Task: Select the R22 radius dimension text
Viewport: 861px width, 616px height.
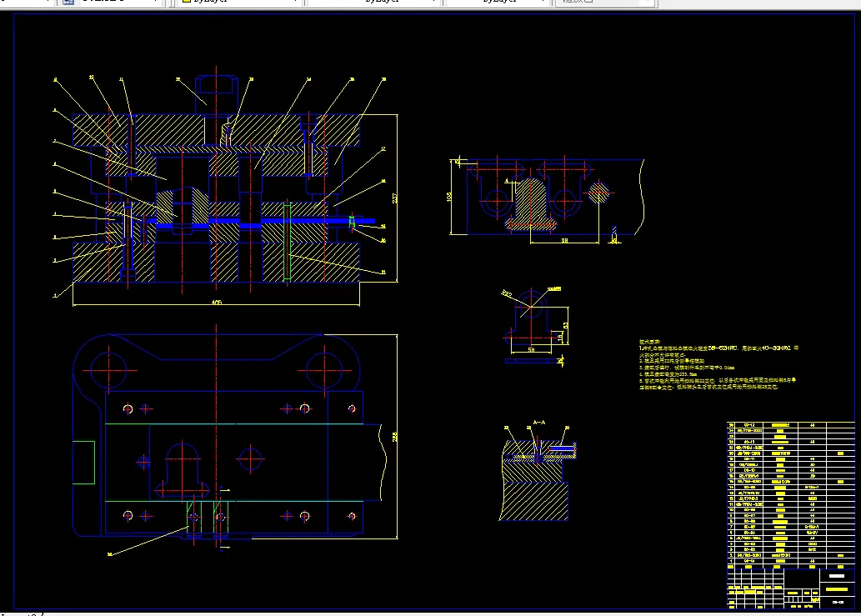Action: click(x=506, y=293)
